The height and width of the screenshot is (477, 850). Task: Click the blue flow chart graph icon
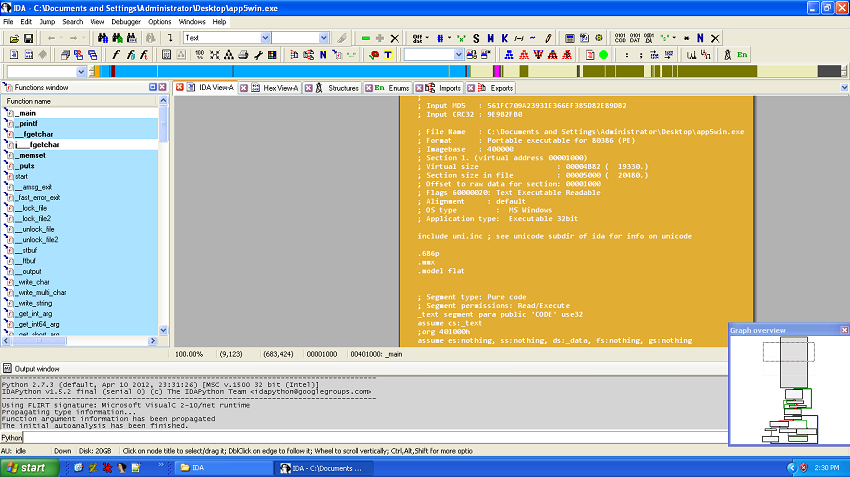point(508,55)
